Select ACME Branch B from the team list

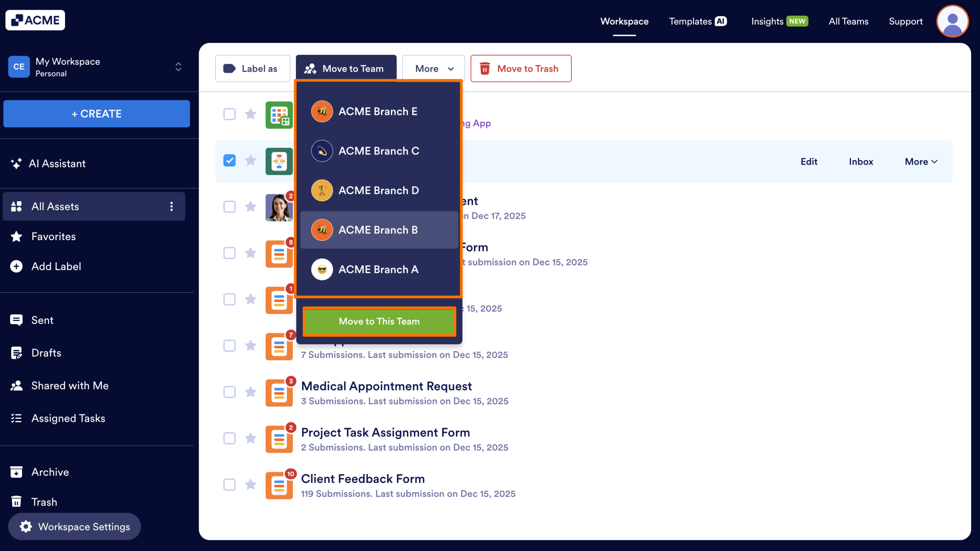coord(378,230)
